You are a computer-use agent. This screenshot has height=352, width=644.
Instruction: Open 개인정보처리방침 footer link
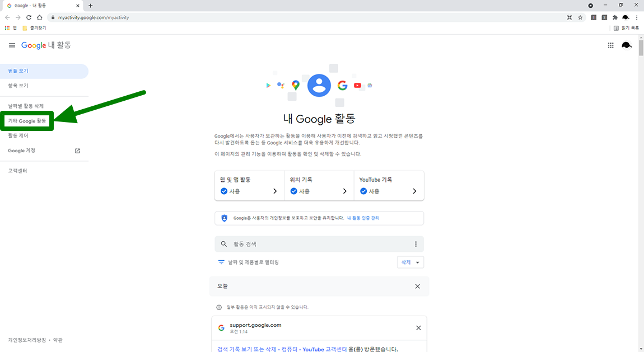click(x=27, y=340)
